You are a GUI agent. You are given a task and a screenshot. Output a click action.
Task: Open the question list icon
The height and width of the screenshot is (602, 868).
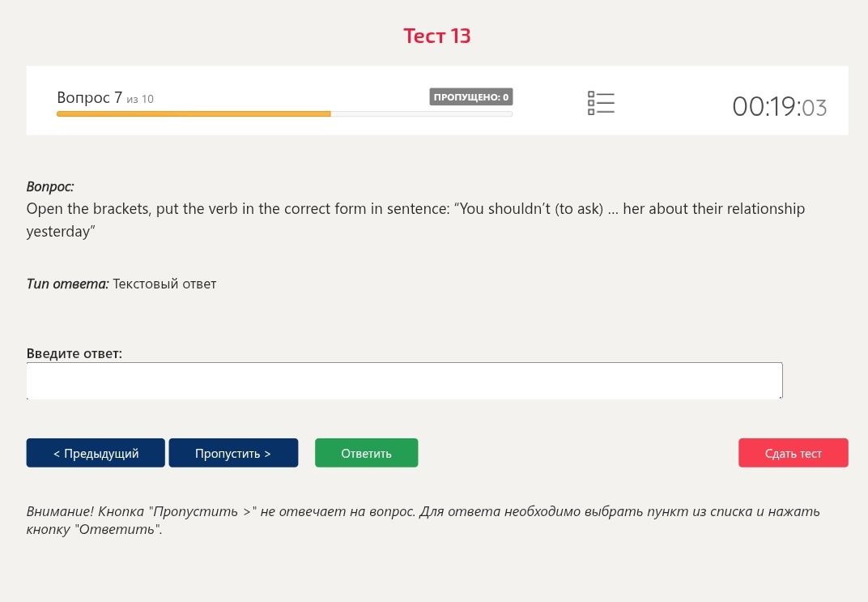click(601, 104)
